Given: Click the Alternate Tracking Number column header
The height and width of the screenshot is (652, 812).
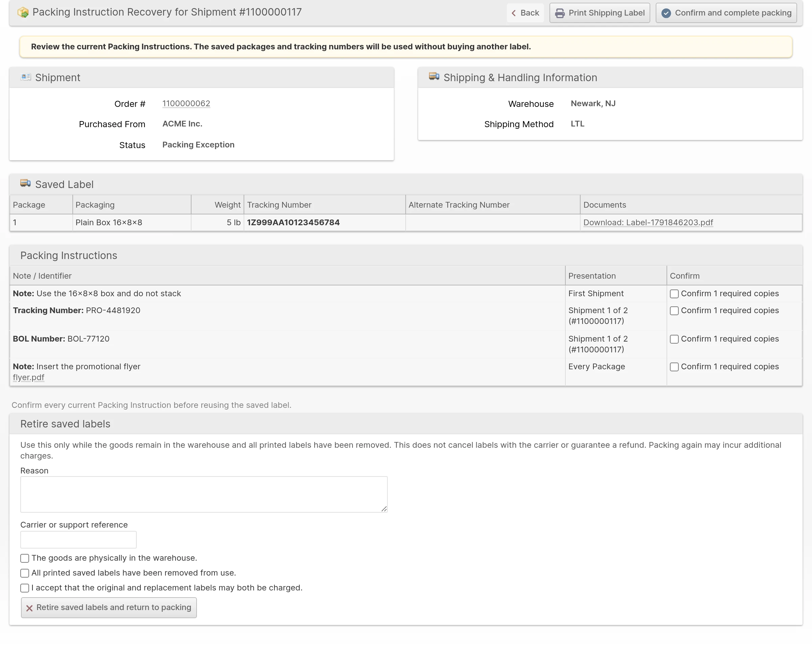Looking at the screenshot, I should 493,205.
